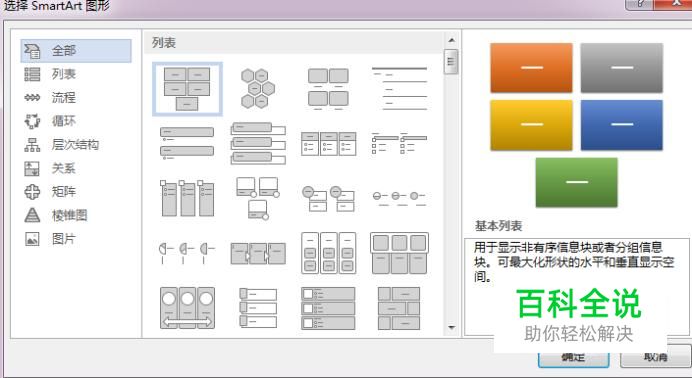
Task: Pick the boxes with corner circles layout
Action: 258,198
